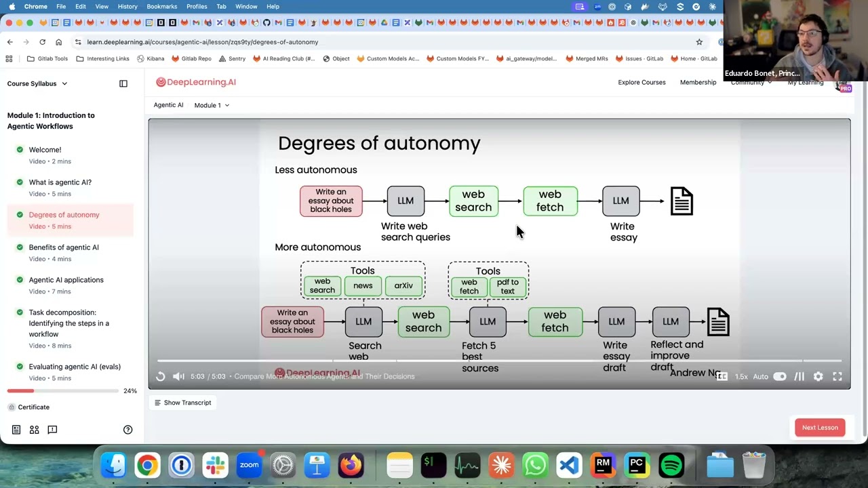Open RubyMine from the dock

coord(603,465)
